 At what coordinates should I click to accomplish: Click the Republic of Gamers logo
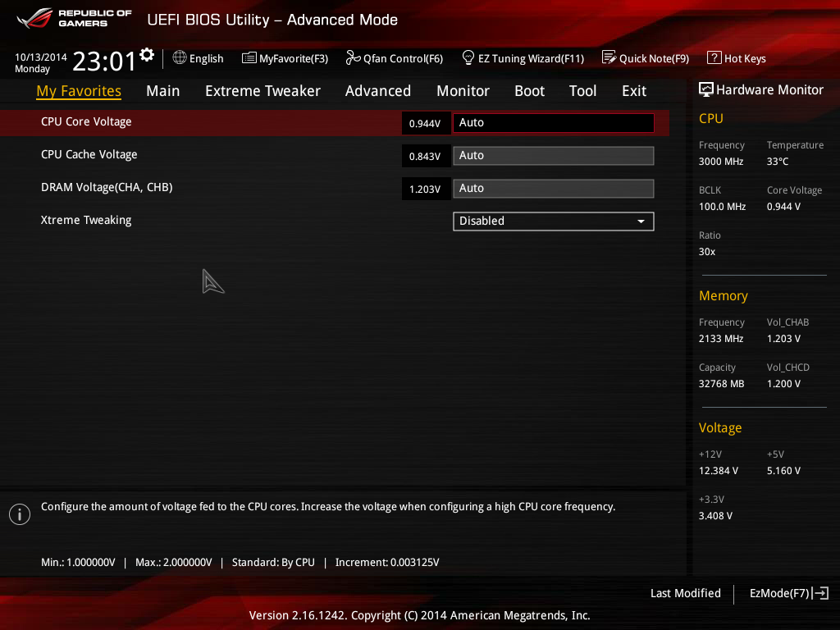point(74,18)
